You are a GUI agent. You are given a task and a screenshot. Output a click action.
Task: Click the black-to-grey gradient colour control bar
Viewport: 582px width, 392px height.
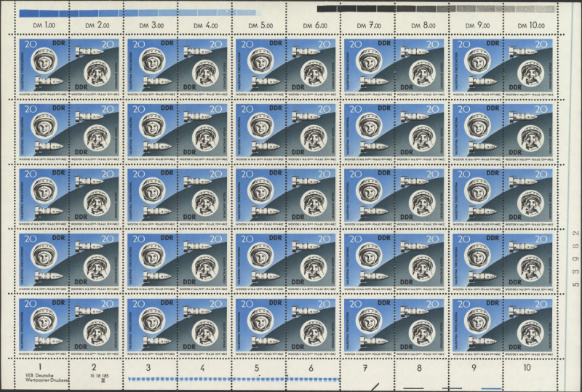[436, 9]
